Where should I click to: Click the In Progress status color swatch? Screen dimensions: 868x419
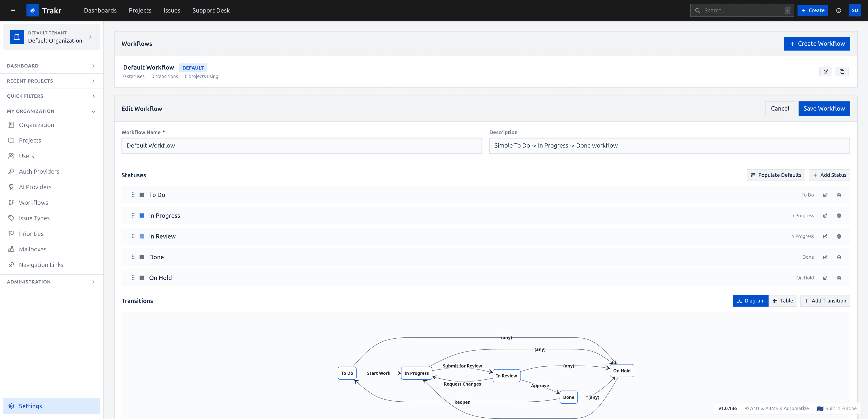point(142,215)
